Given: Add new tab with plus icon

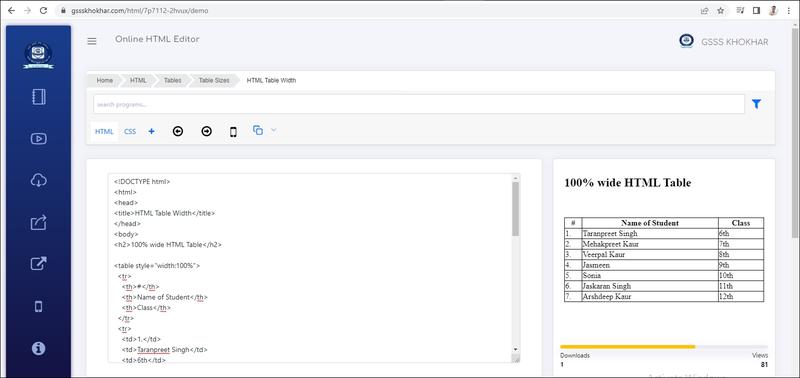Looking at the screenshot, I should coord(152,131).
